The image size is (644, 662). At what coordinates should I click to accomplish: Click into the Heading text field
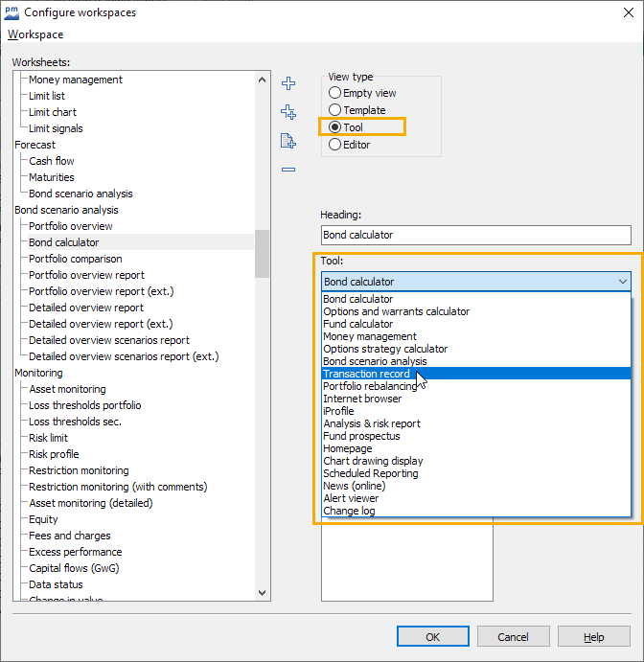click(475, 235)
